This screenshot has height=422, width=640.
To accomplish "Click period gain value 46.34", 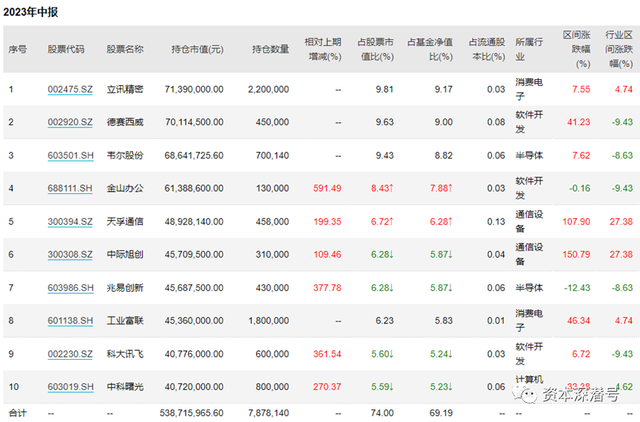I will pyautogui.click(x=578, y=320).
